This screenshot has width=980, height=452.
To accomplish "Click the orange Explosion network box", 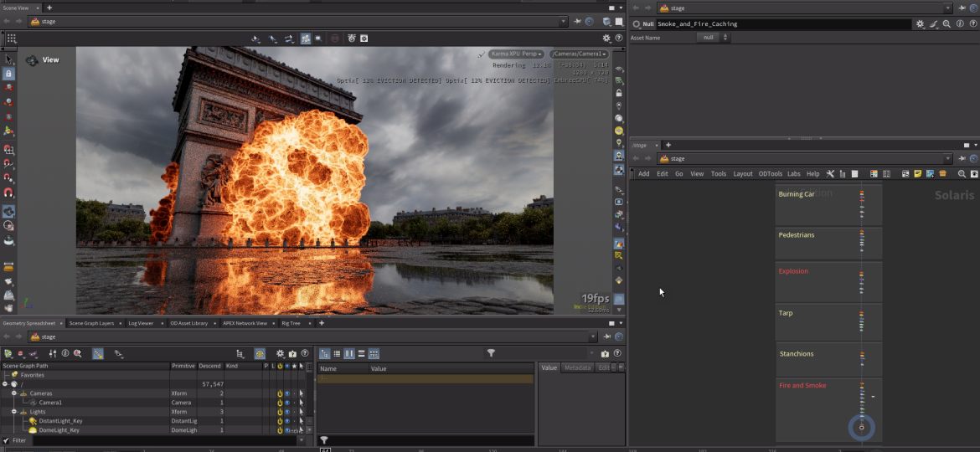I will tap(793, 271).
